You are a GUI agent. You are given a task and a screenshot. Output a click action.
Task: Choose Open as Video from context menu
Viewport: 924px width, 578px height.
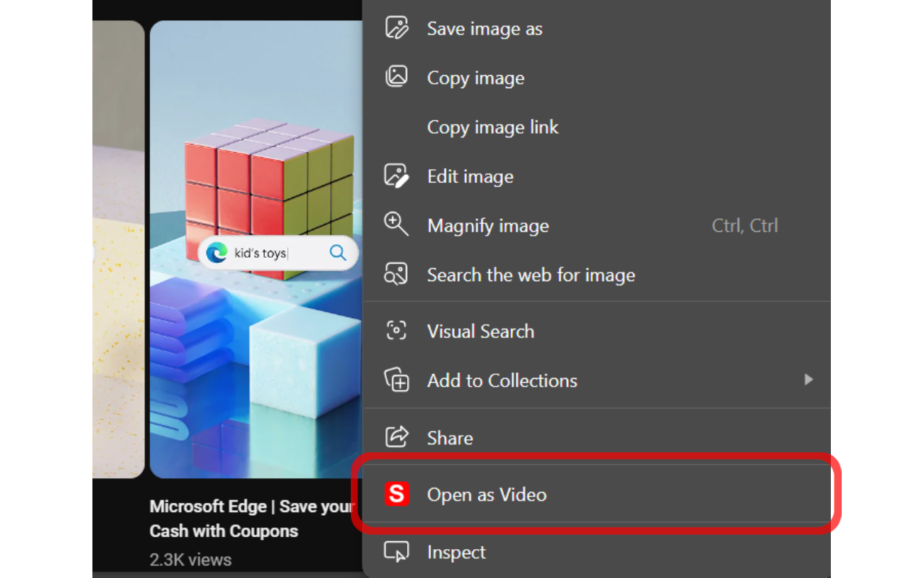pos(487,494)
